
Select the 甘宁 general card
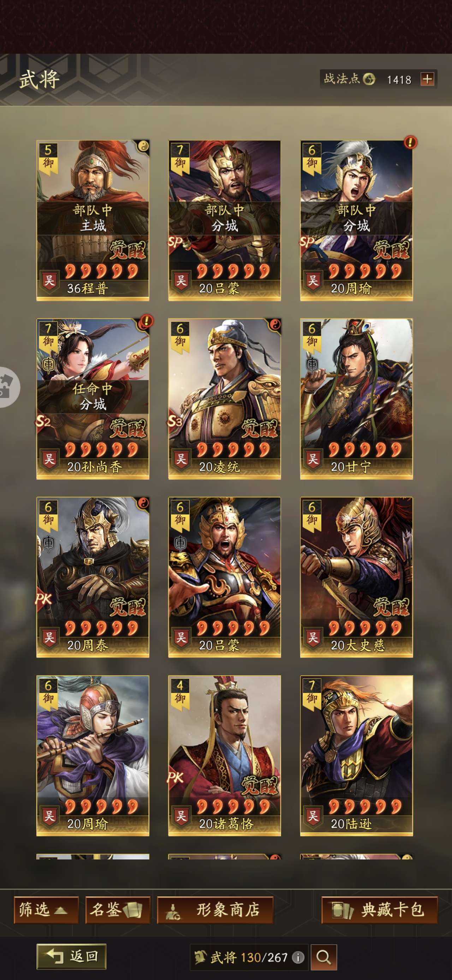tap(356, 399)
